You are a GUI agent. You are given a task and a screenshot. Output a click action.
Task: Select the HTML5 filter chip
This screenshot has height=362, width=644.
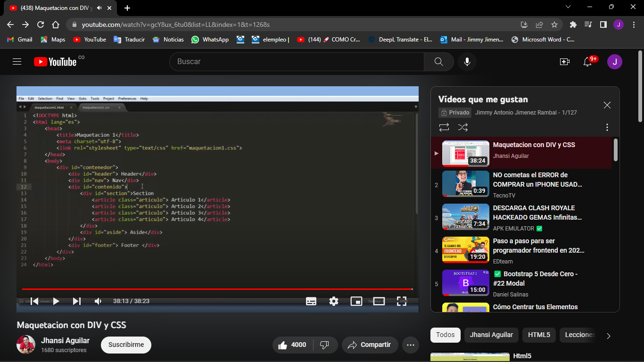(x=539, y=335)
